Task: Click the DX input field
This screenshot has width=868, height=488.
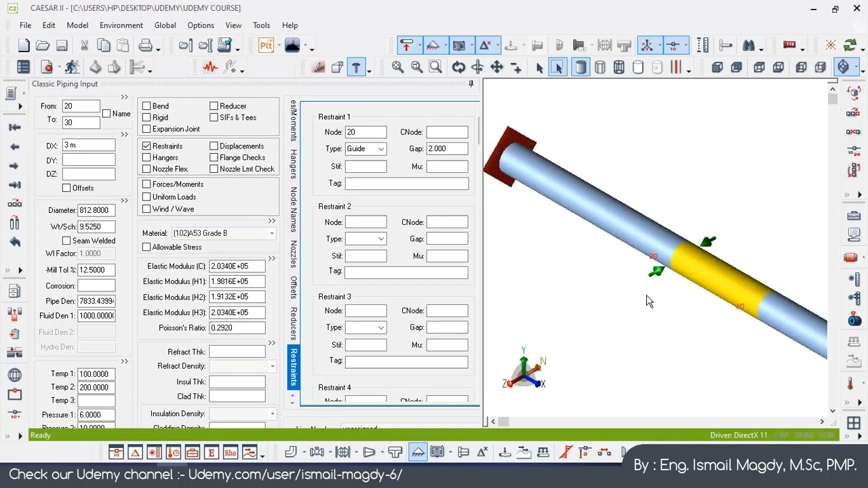Action: pyautogui.click(x=89, y=146)
